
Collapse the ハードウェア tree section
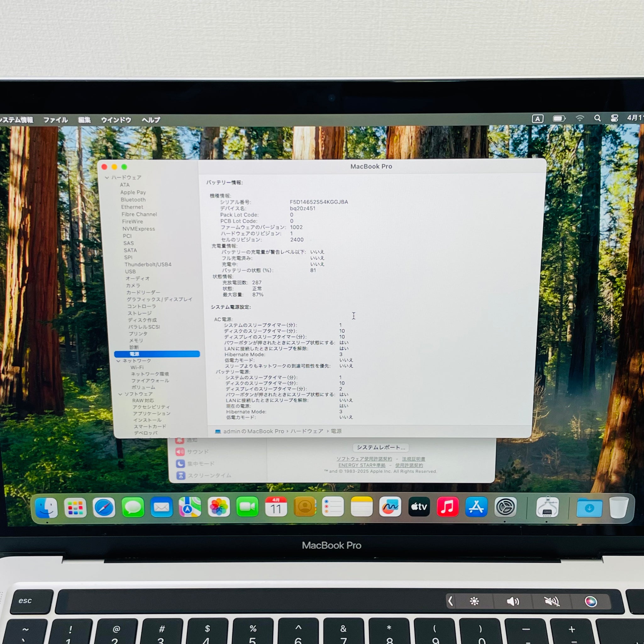(107, 178)
